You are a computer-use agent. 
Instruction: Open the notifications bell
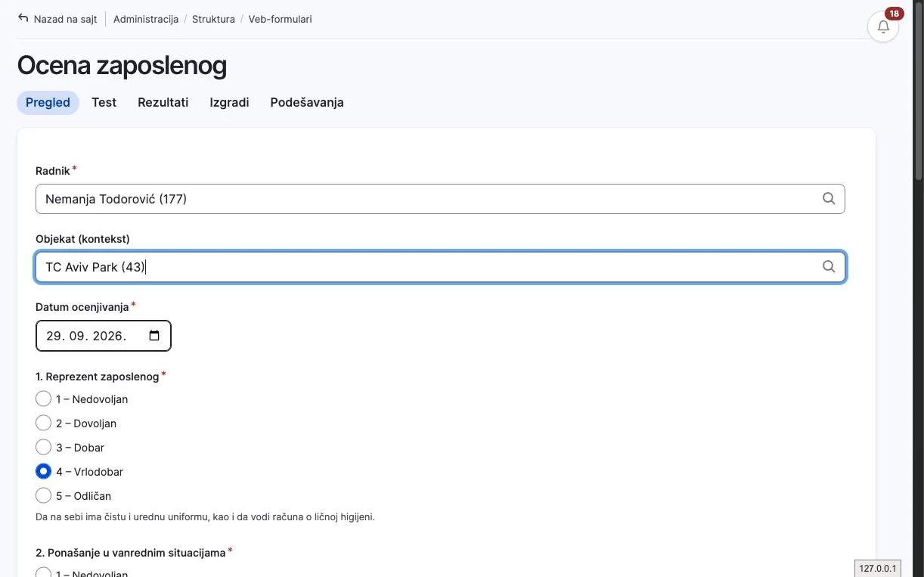point(883,26)
